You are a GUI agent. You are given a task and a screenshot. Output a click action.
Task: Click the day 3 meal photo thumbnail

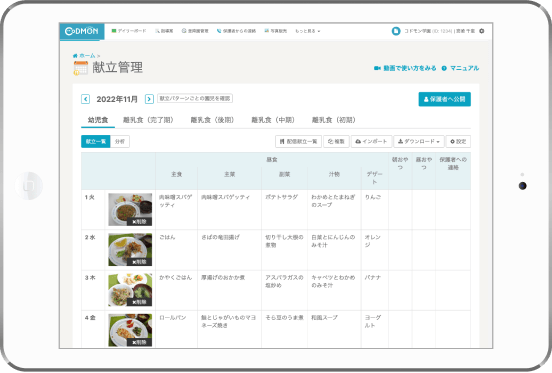(x=130, y=290)
